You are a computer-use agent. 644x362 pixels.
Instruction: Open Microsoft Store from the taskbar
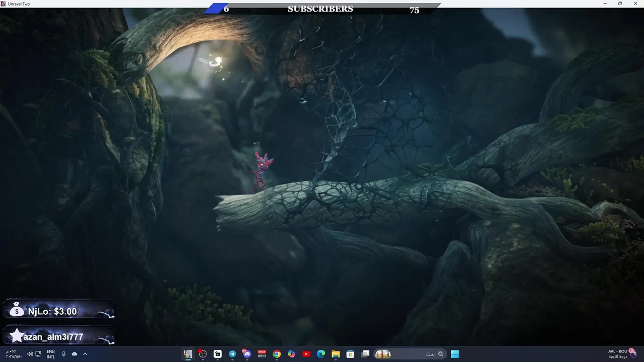[350, 354]
